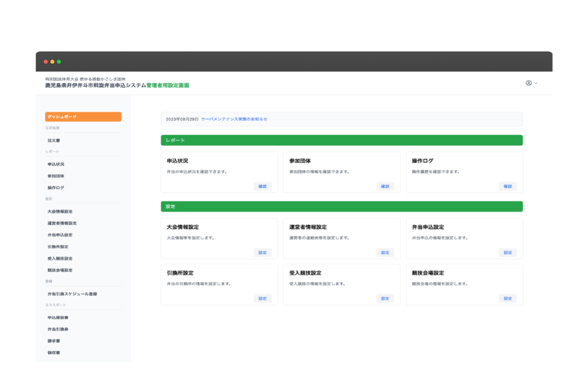Open the account profile icon in top right
The image size is (588, 392).
coord(528,83)
